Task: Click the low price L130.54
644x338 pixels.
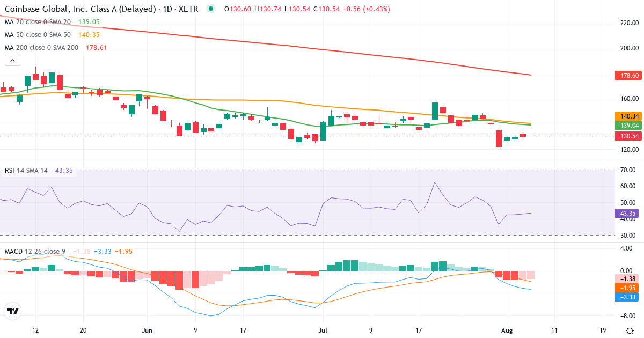Action: click(x=297, y=9)
